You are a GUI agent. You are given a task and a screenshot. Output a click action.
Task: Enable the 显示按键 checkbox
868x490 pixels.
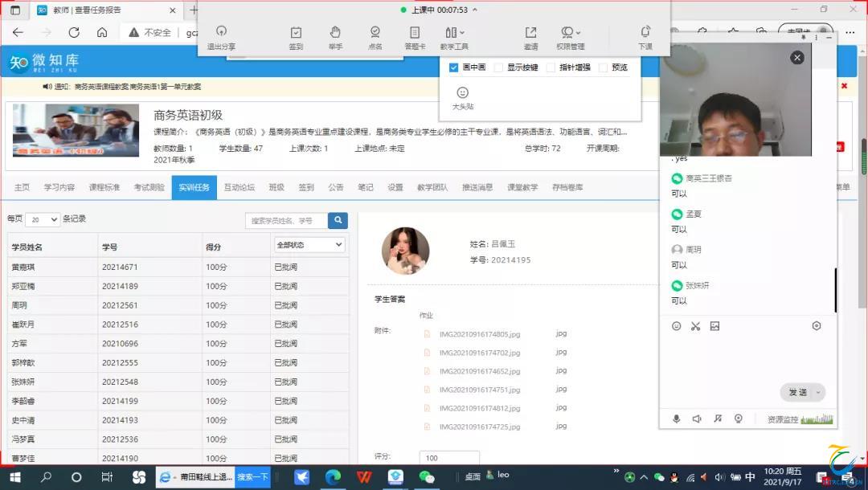499,67
